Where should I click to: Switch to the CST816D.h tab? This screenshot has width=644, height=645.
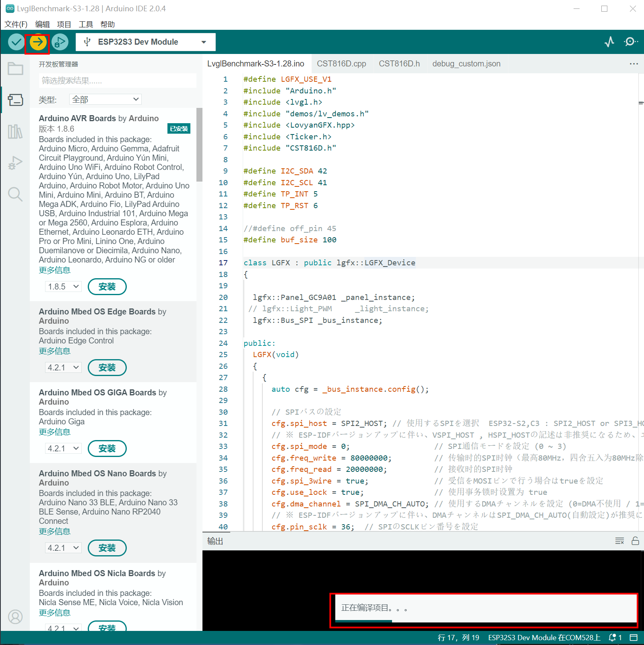pyautogui.click(x=399, y=64)
